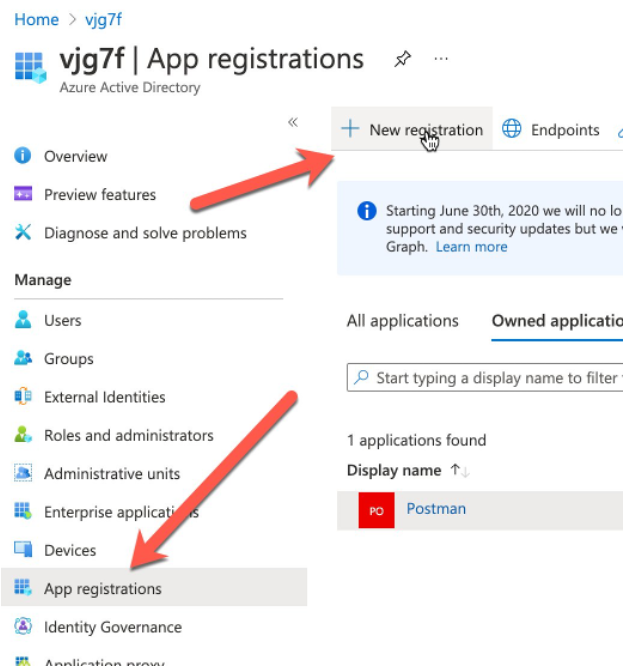Viewport: 624px width, 666px height.
Task: Open the Endpoints globe icon
Action: 512,130
